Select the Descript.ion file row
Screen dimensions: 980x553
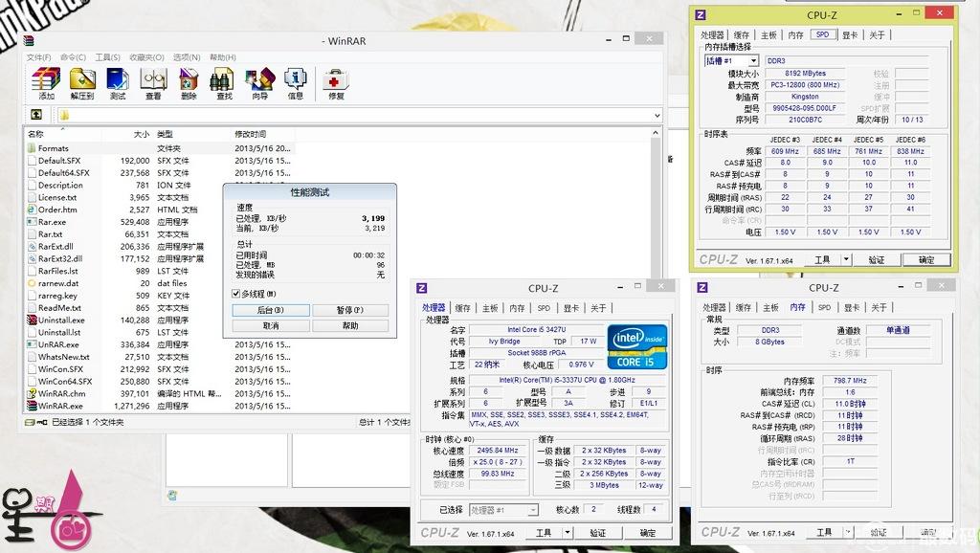(x=160, y=185)
